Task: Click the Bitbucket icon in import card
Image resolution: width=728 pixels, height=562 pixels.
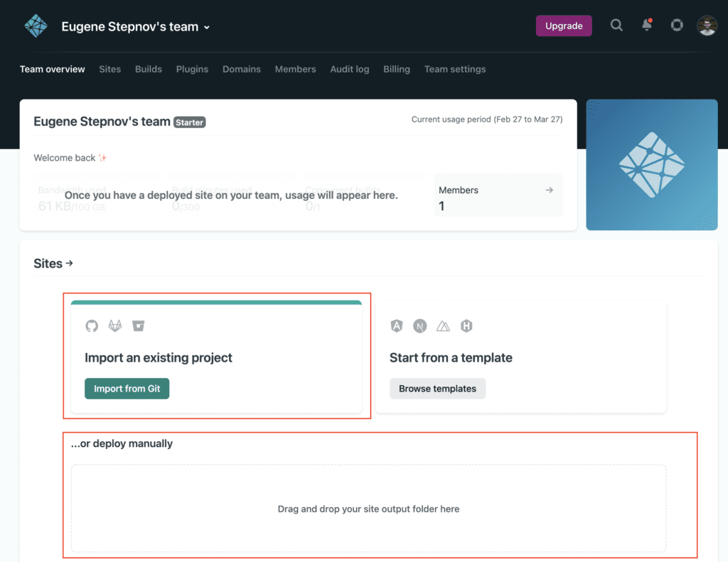Action: click(x=139, y=326)
